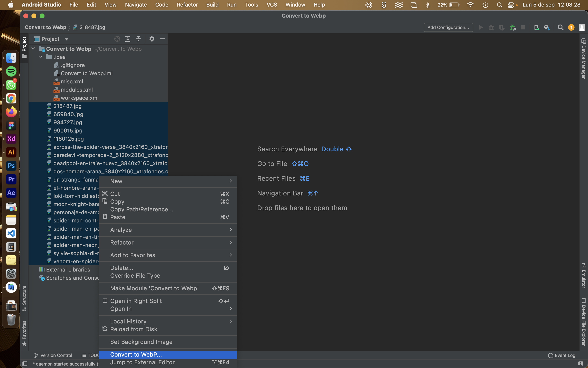Select Reload from Disk in context menu

coord(168,329)
